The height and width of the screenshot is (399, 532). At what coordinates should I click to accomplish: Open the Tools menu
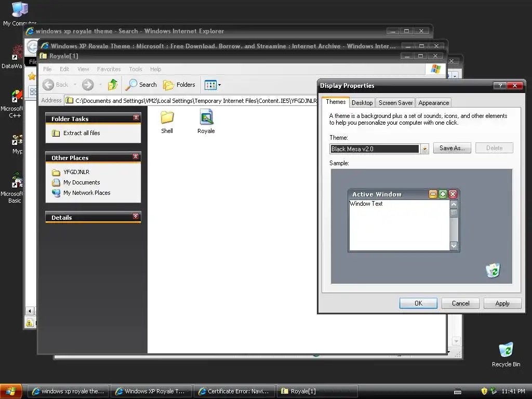pos(136,69)
